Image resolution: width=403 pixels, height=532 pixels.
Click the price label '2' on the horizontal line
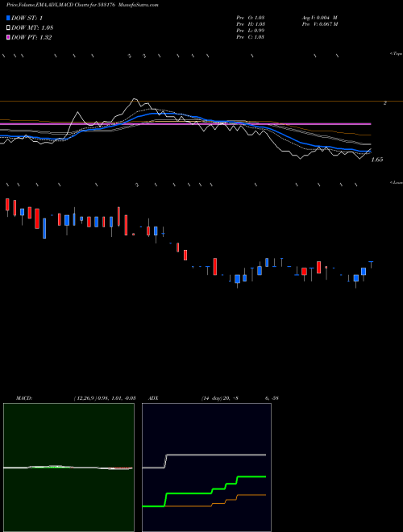[x=385, y=103]
